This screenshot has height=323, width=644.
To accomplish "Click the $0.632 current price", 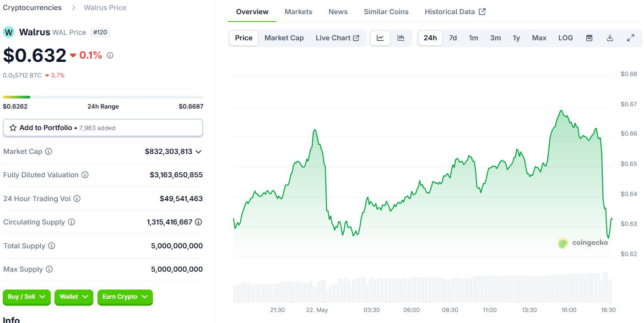I will [x=35, y=55].
